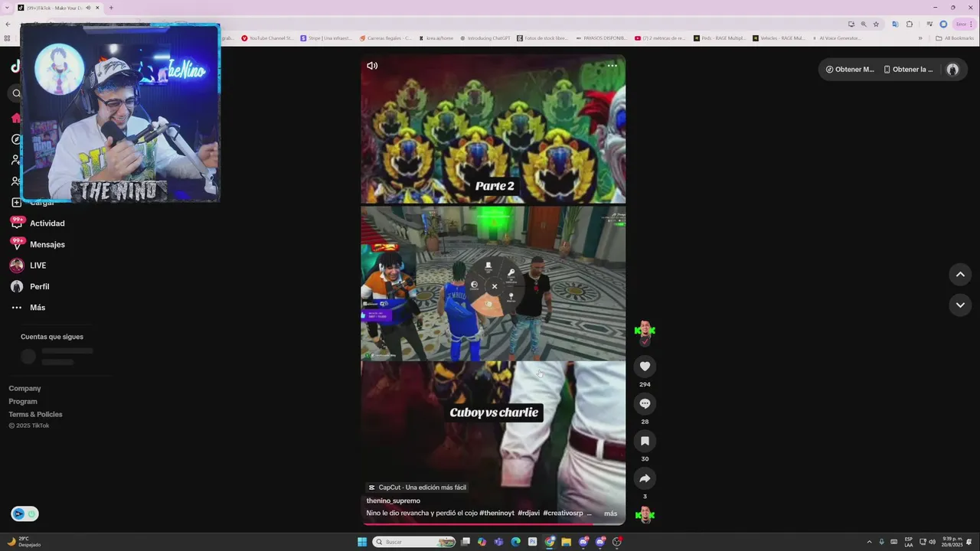The height and width of the screenshot is (551, 980).
Task: Open the comments with 28 count
Action: coord(645,403)
